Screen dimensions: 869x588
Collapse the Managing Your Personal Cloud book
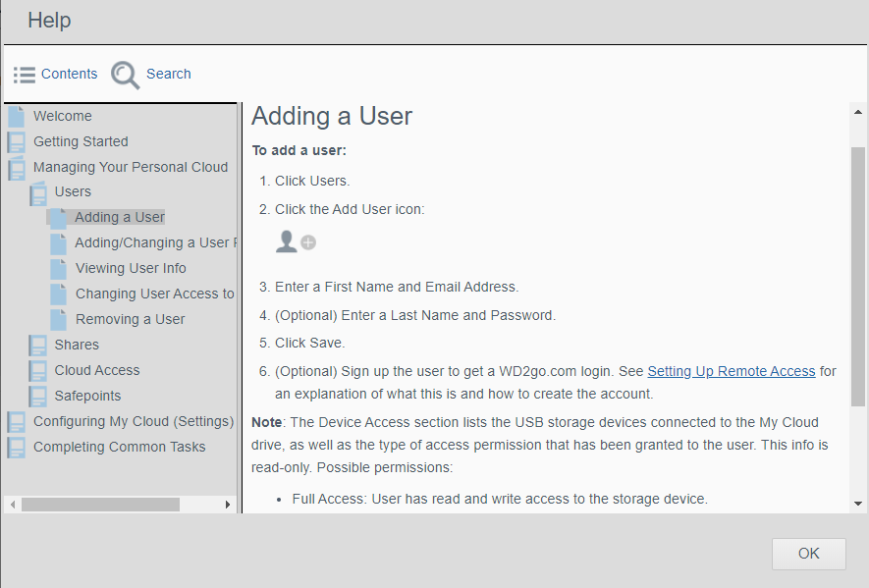pyautogui.click(x=16, y=168)
